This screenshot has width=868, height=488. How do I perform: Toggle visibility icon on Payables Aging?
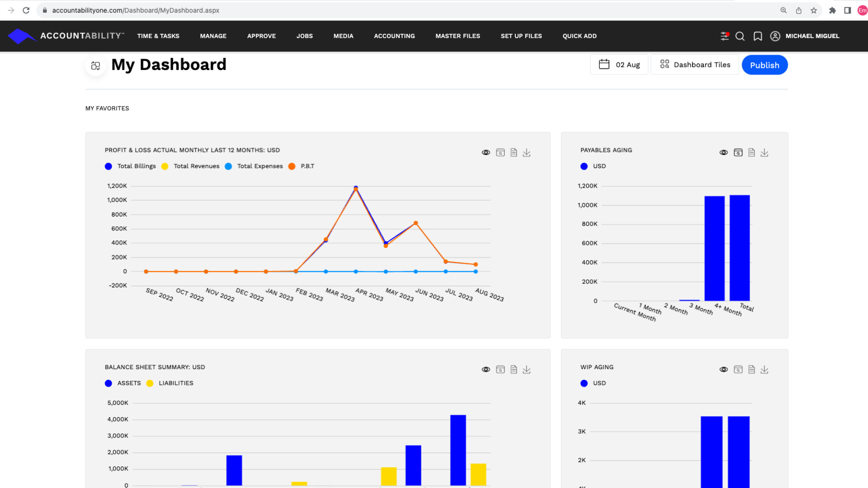tap(724, 153)
